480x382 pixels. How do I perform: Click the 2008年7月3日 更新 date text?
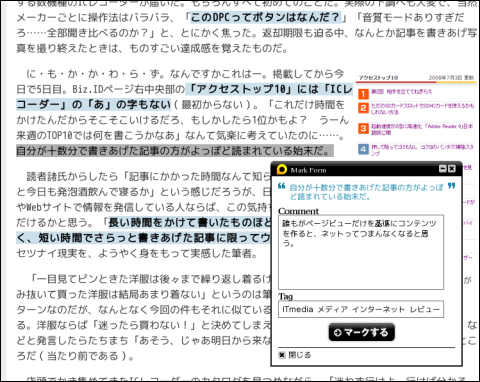[x=451, y=78]
